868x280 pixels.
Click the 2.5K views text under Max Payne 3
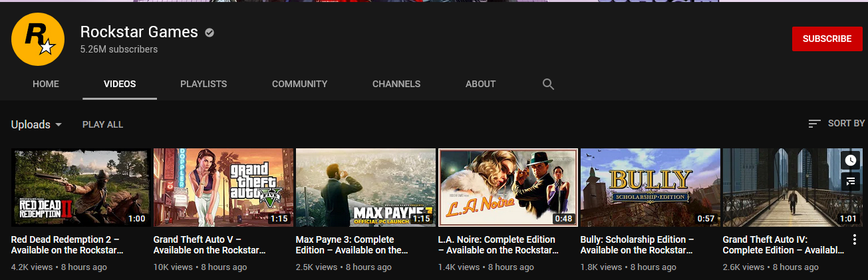tap(317, 267)
